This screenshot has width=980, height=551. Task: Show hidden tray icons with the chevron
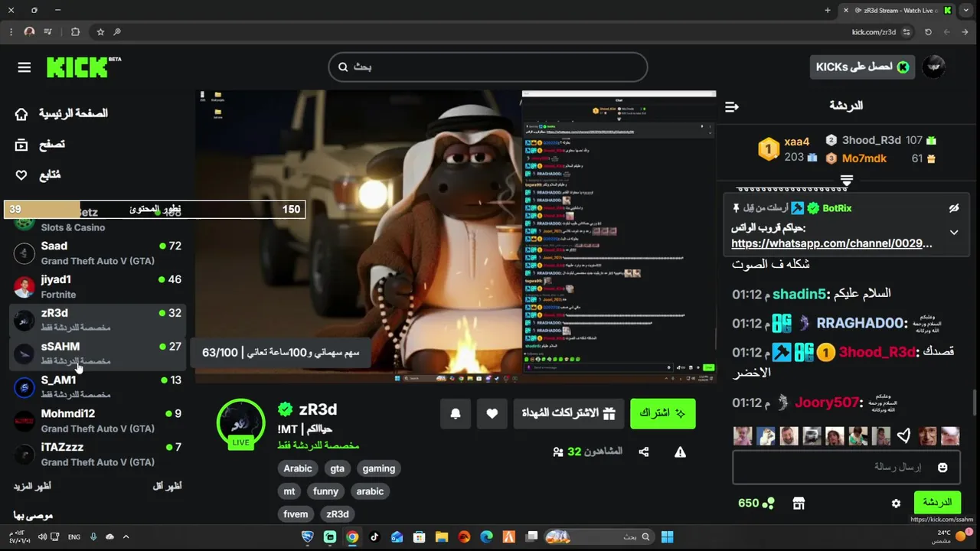[126, 536]
